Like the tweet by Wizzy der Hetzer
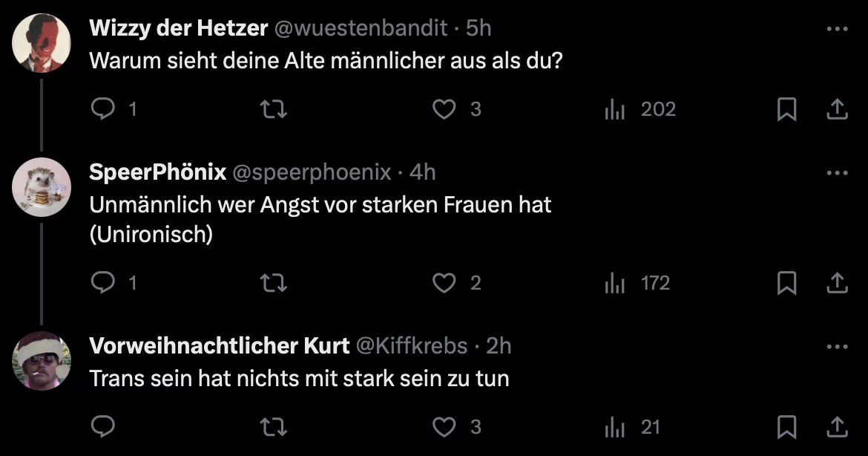 click(x=444, y=109)
